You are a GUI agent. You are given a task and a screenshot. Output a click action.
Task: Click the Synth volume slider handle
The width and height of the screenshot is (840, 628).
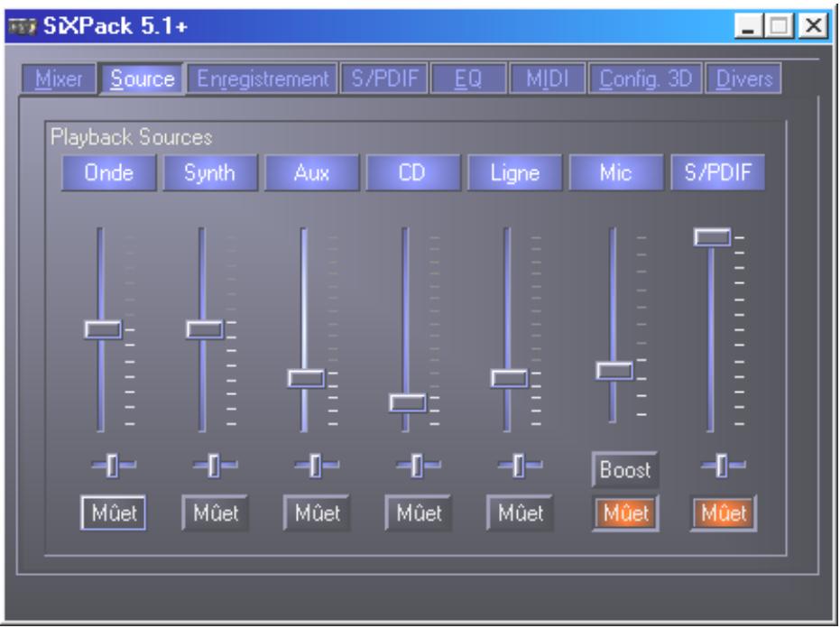205,329
